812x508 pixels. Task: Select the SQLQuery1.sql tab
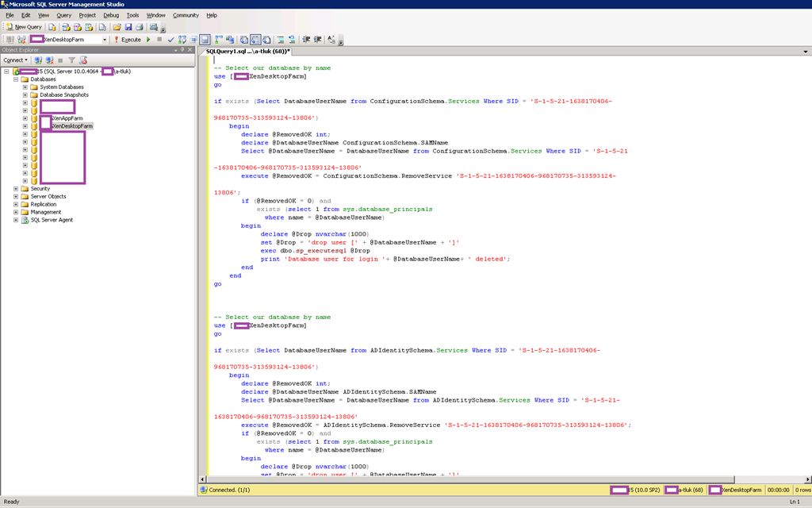(247, 51)
